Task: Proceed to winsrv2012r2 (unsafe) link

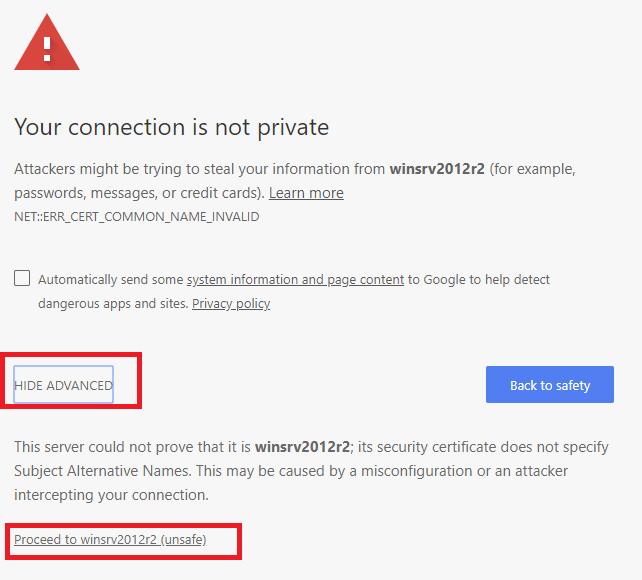Action: (110, 539)
